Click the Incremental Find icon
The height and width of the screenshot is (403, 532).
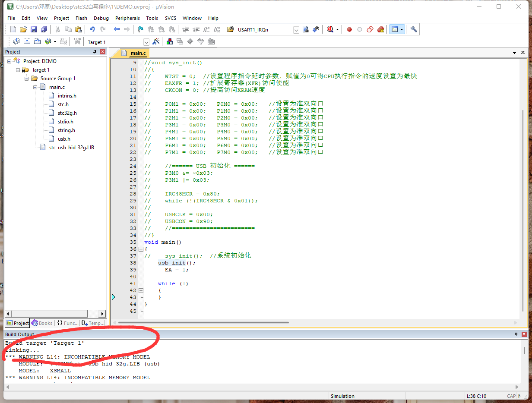(316, 29)
